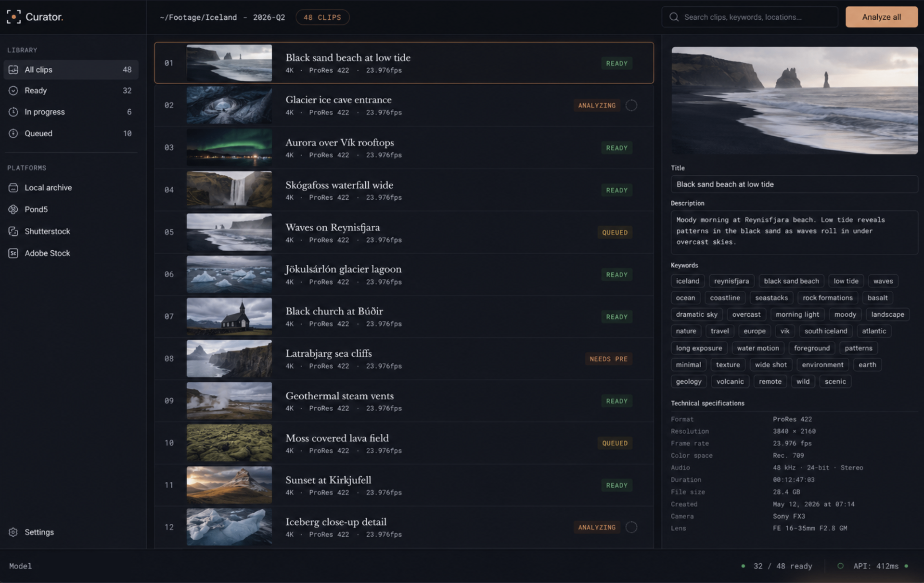Viewport: 924px width, 583px height.
Task: Focus the search clips input field
Action: click(750, 17)
